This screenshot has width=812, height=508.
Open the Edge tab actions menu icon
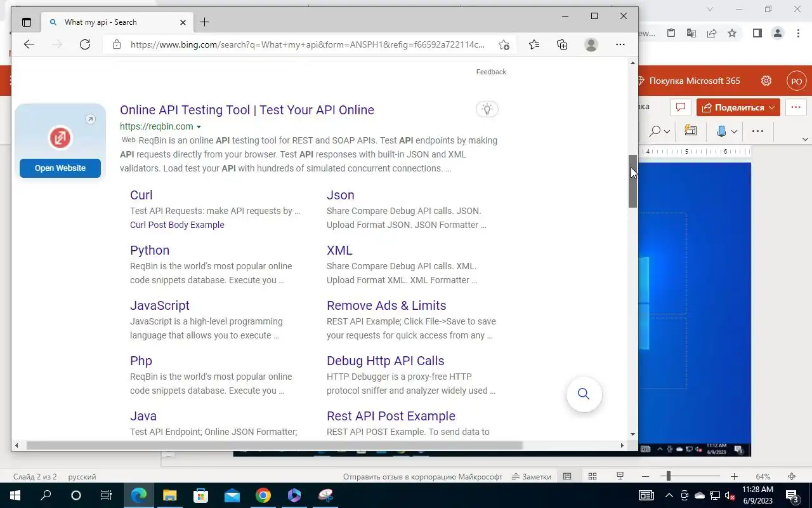click(x=26, y=22)
